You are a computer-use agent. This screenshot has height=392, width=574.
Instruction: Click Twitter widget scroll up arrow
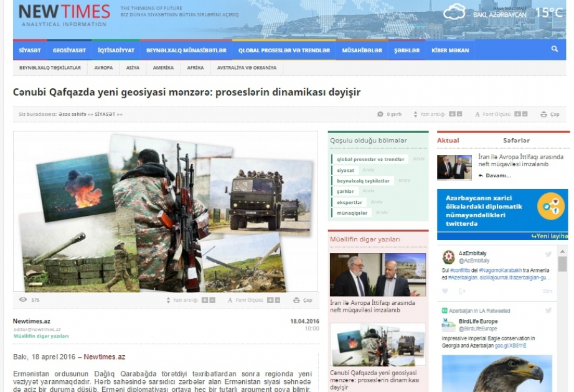point(562,251)
